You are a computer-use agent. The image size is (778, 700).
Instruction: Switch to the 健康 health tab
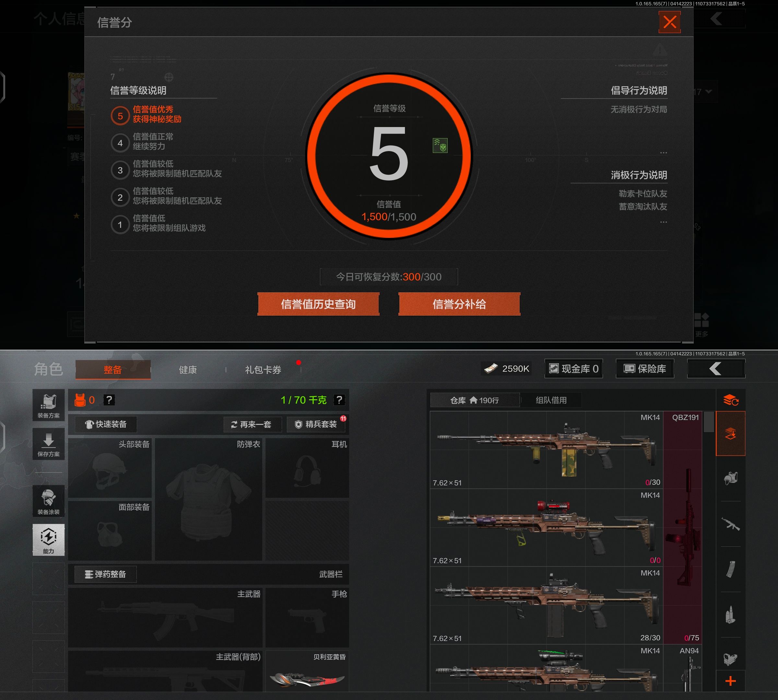(188, 370)
